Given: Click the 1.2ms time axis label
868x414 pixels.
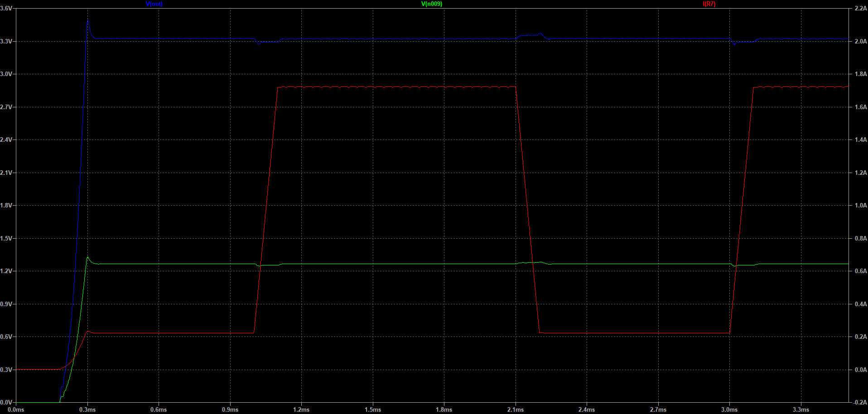Looking at the screenshot, I should [301, 409].
